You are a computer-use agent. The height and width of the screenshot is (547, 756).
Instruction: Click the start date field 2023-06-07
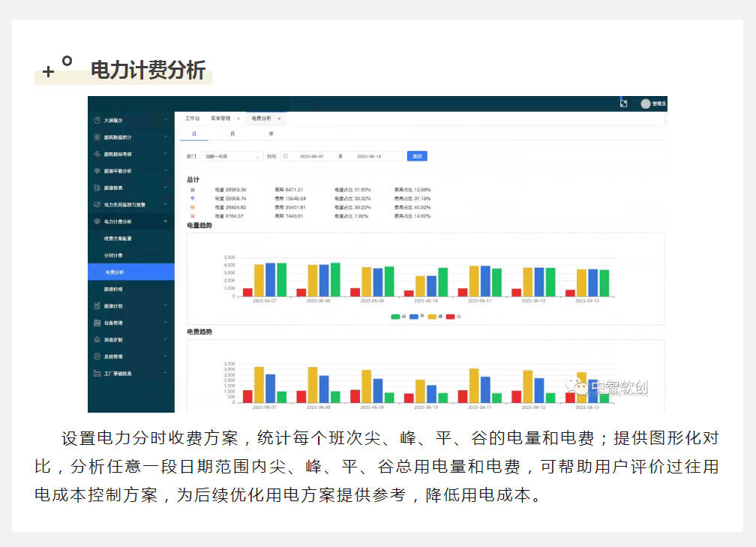(310, 156)
